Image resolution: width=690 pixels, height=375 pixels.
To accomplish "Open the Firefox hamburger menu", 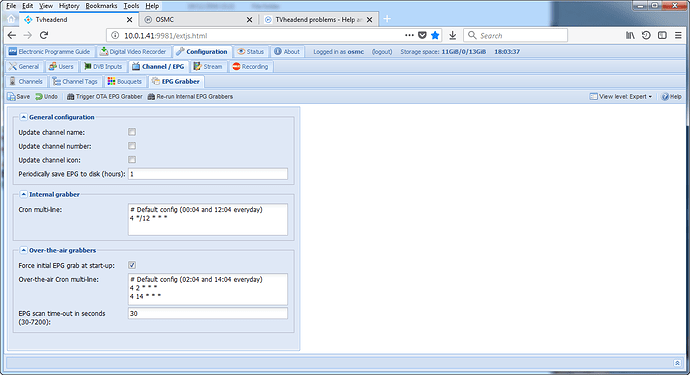I will click(678, 35).
